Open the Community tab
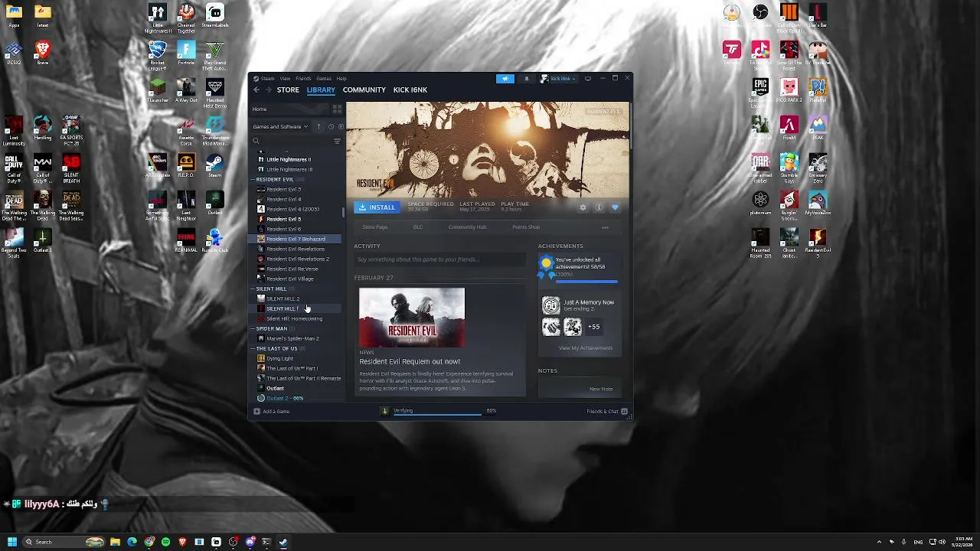This screenshot has height=551, width=980. click(x=364, y=90)
